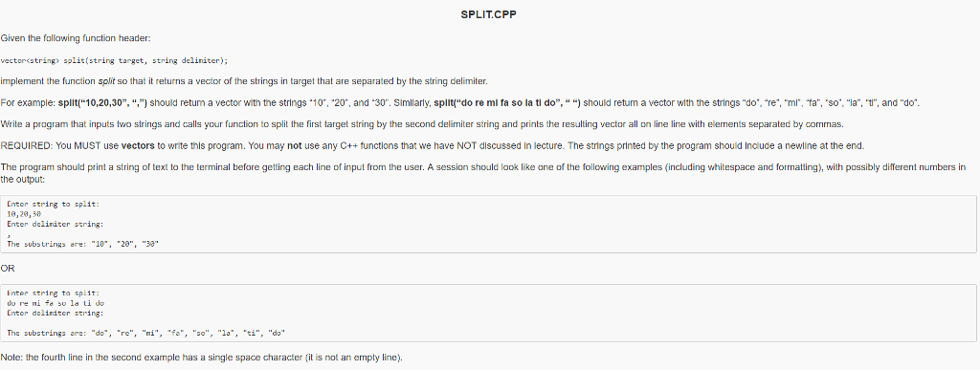Click the paragraph starting The program should print
Viewport: 980px width, 370px height.
click(483, 173)
